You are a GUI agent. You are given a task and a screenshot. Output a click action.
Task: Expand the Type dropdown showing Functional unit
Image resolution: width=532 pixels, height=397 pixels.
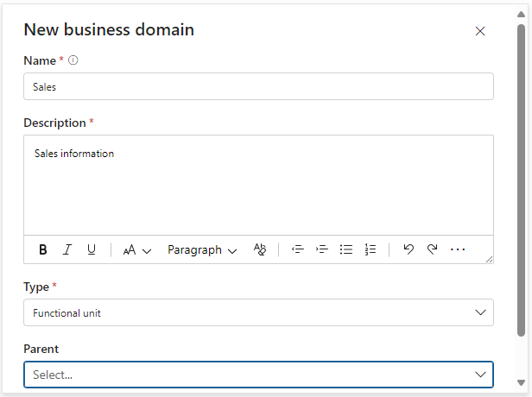tap(258, 312)
